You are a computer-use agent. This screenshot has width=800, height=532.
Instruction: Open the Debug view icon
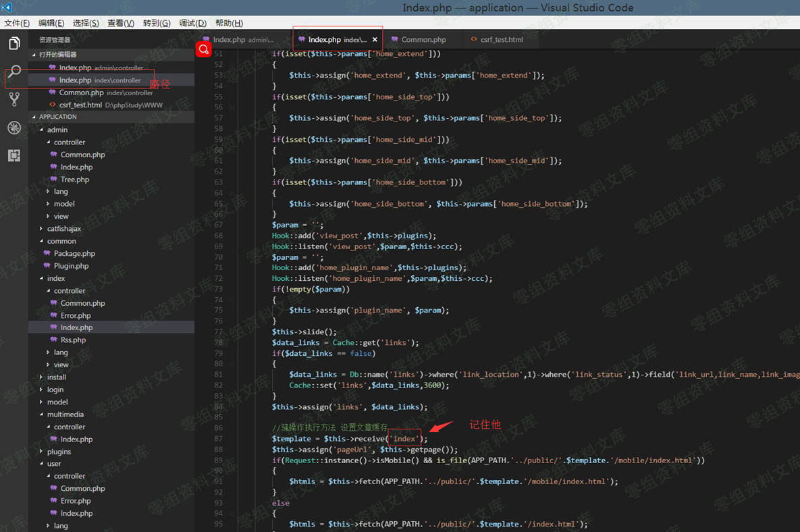coord(14,128)
